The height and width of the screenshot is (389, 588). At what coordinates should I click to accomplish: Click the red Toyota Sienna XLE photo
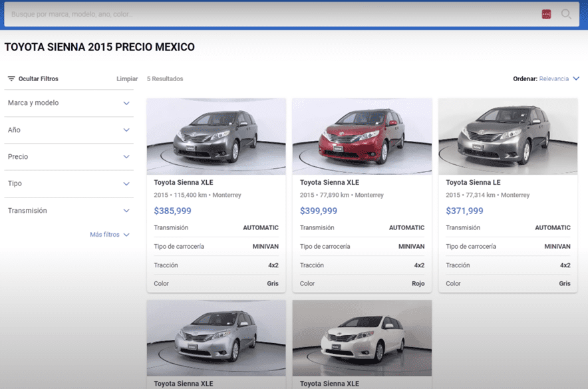point(362,136)
